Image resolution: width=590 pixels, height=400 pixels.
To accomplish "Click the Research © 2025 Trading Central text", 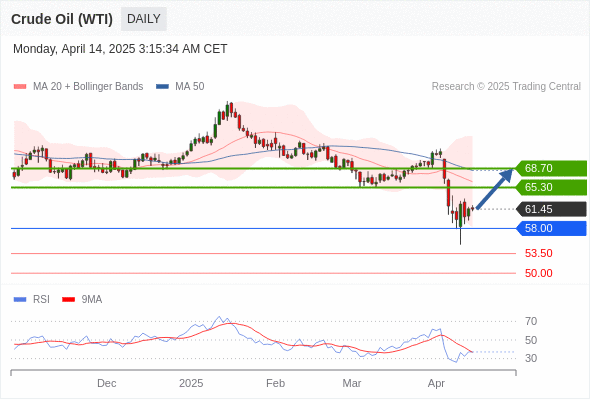I will [506, 87].
